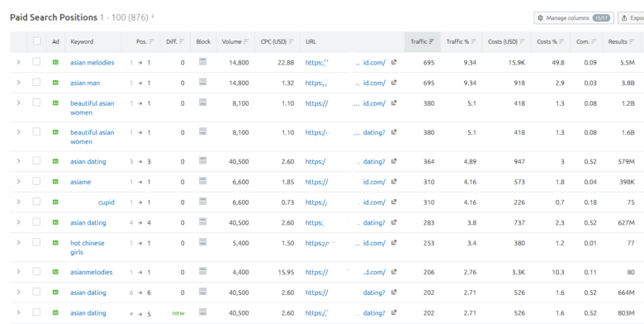Screen dimensions: 644x324
Task: Open external link icon for asian man URL
Action: tap(394, 82)
